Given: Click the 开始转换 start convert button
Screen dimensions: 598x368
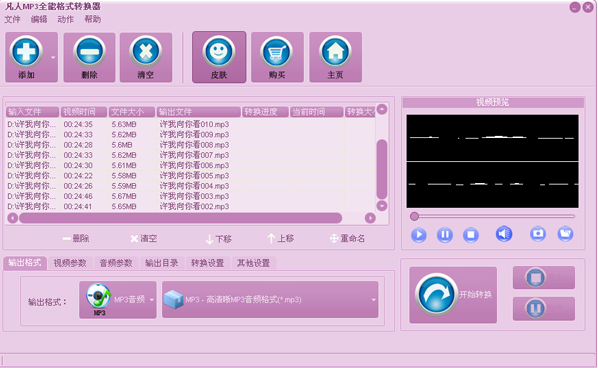Looking at the screenshot, I should 453,295.
